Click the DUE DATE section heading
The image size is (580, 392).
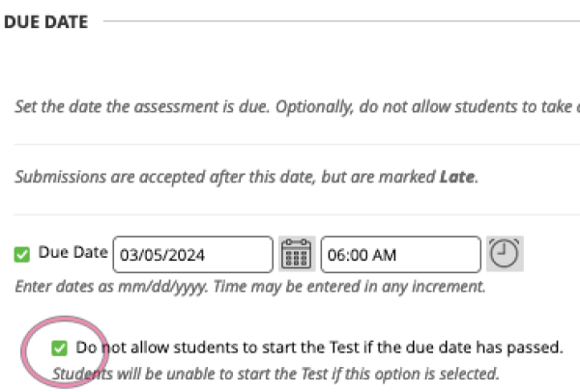coord(45,22)
